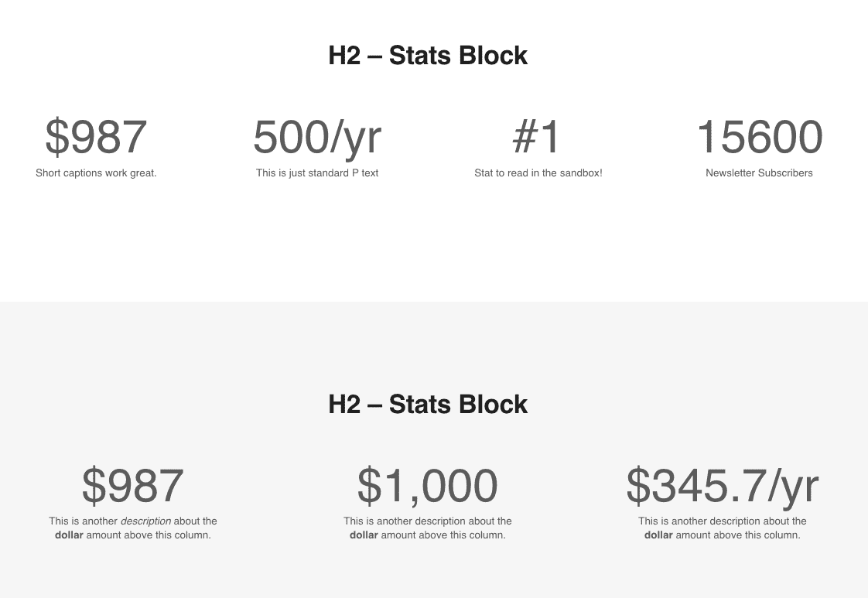The width and height of the screenshot is (868, 598).
Task: Select the 500/yr stat number
Action: point(317,137)
